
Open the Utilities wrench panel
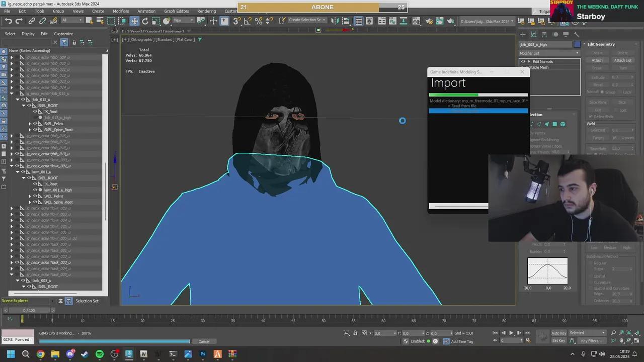(577, 34)
